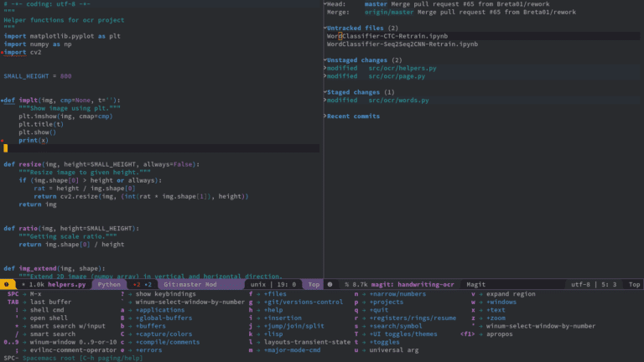Choose +UI toggles/themes in which-key menu
The height and width of the screenshot is (362, 644).
[404, 334]
